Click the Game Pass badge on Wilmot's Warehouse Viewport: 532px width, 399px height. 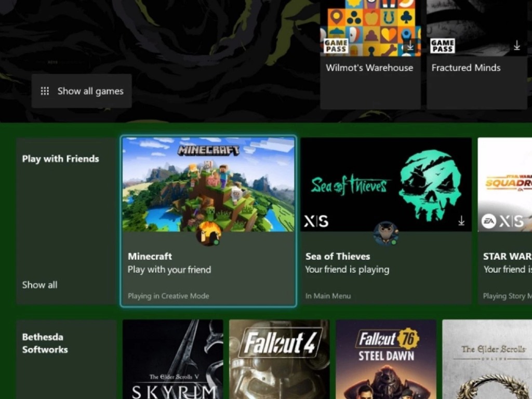(336, 46)
